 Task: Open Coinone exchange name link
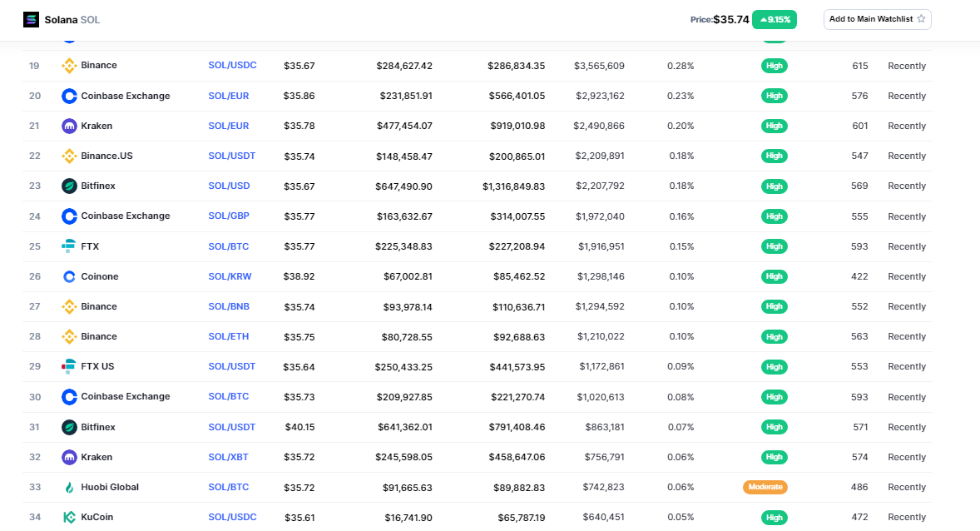pos(99,276)
